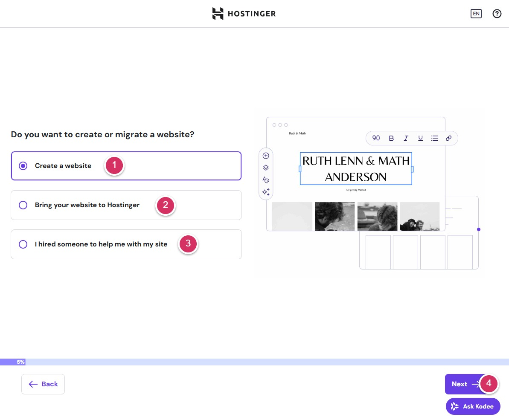Go back with the Back button
This screenshot has width=509, height=420.
(43, 384)
